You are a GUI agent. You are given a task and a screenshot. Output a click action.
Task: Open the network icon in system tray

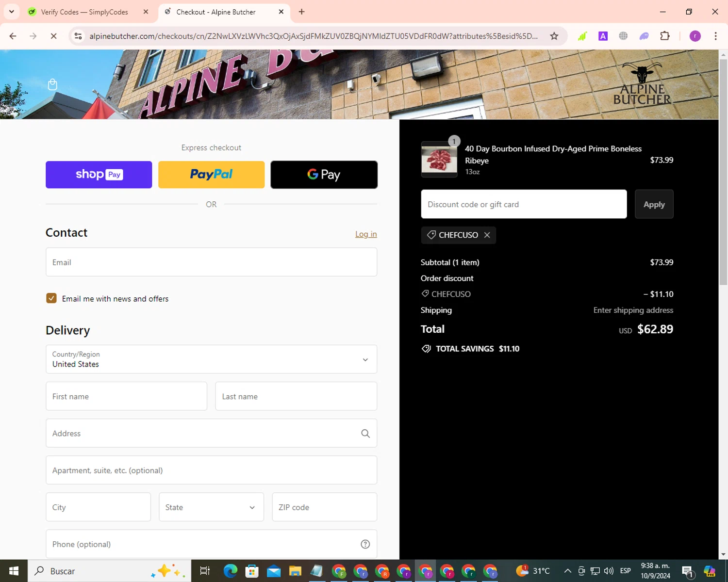tap(595, 571)
